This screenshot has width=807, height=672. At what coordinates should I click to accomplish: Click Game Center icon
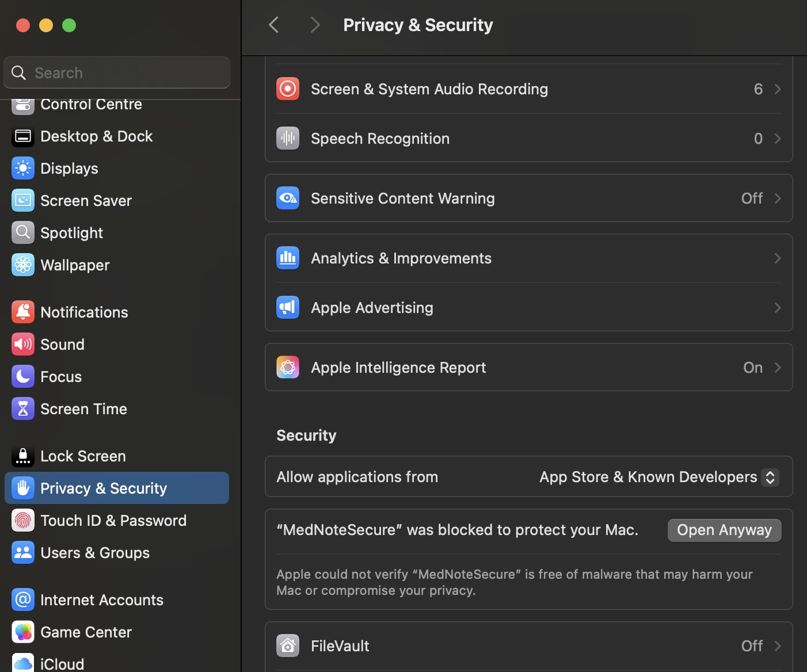(23, 632)
